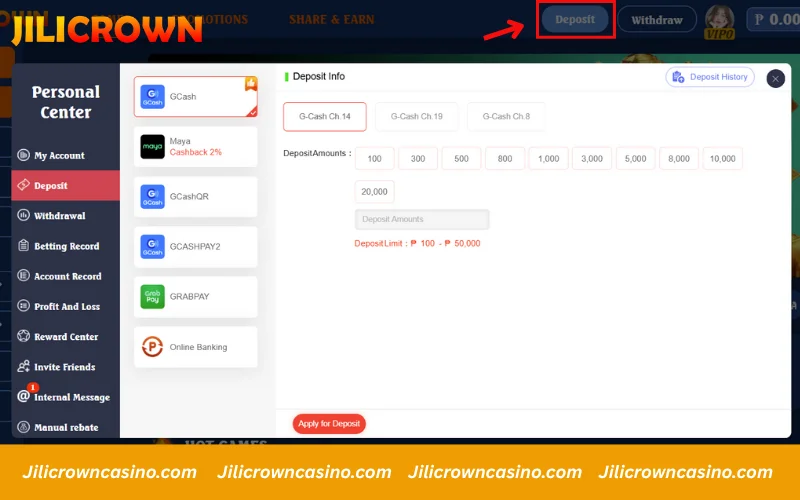Pick the 1,000 deposit amount
This screenshot has height=500, width=800.
coord(548,159)
